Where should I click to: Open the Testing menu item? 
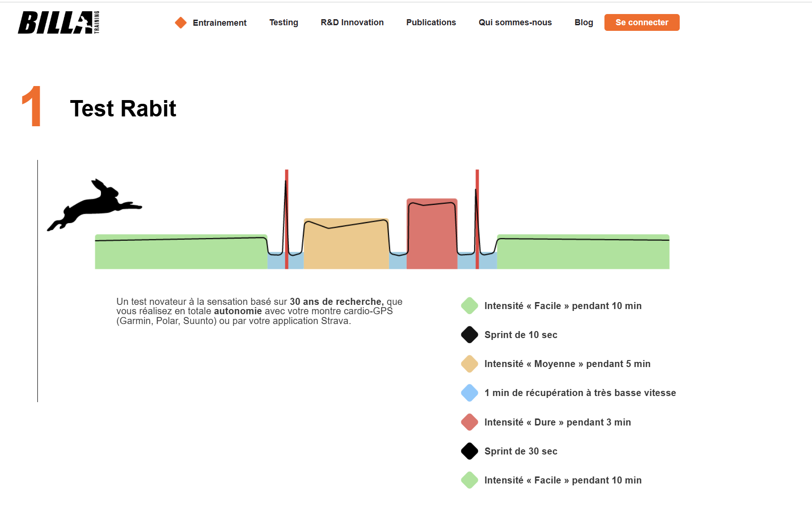click(x=283, y=22)
